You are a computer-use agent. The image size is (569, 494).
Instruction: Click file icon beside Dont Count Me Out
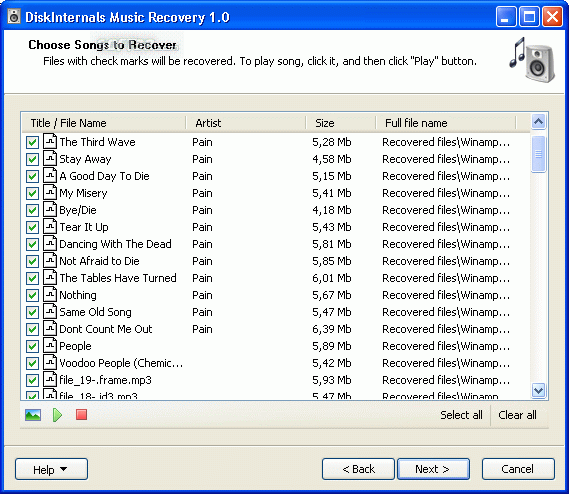[50, 328]
